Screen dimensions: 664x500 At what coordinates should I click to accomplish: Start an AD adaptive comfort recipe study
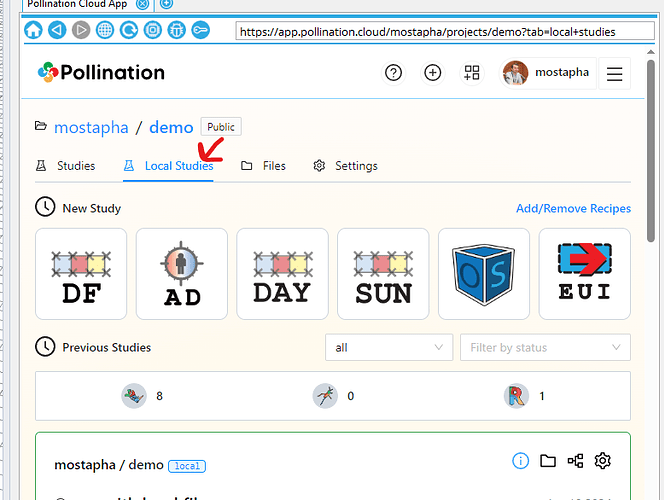(182, 274)
